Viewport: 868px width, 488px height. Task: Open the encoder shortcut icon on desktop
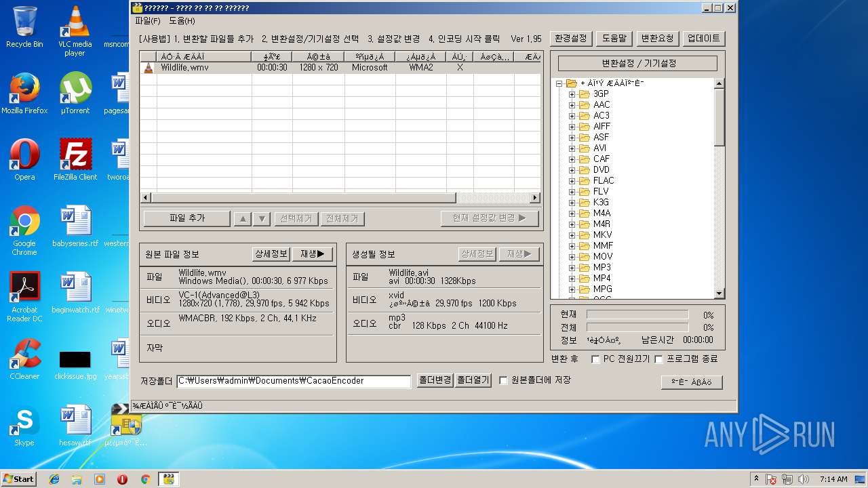125,426
